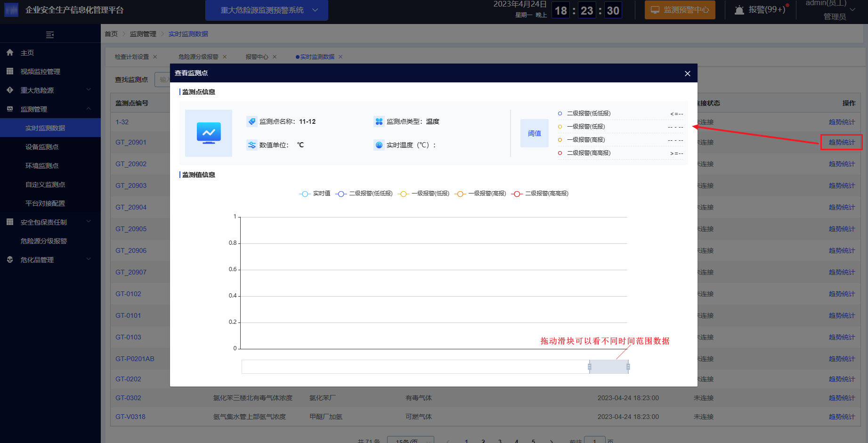Open monitoring point GT-P0201AB link
Viewport: 868px width, 443px height.
pyautogui.click(x=135, y=359)
